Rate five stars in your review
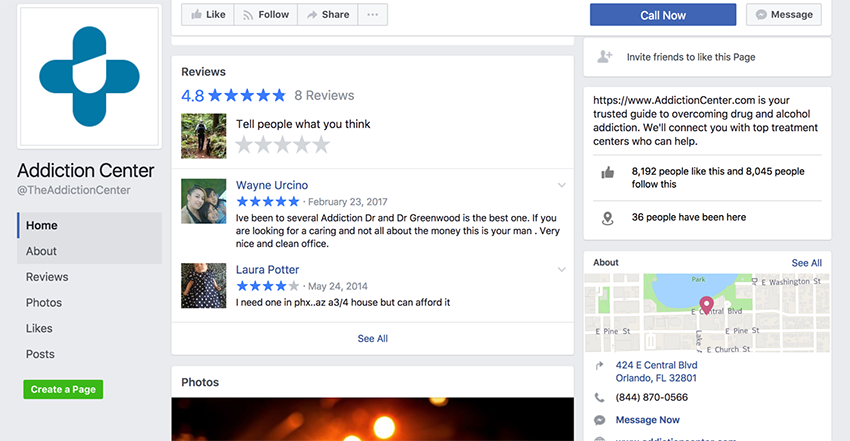850x441 pixels. coord(321,145)
